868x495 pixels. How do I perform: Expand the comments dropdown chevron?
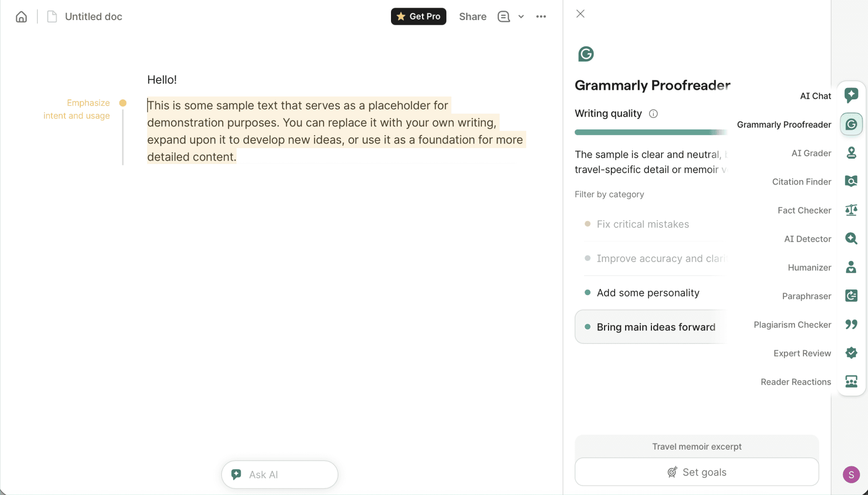click(x=521, y=17)
